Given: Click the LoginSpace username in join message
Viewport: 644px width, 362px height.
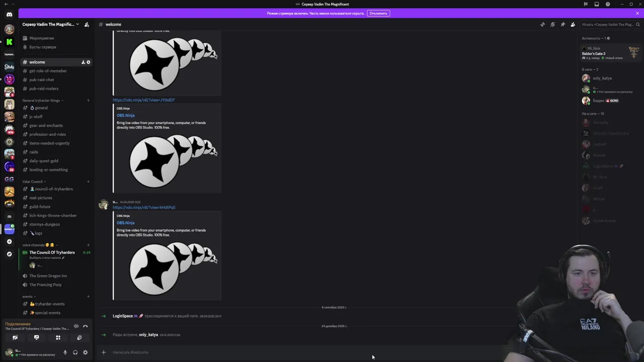Looking at the screenshot, I should pos(123,316).
